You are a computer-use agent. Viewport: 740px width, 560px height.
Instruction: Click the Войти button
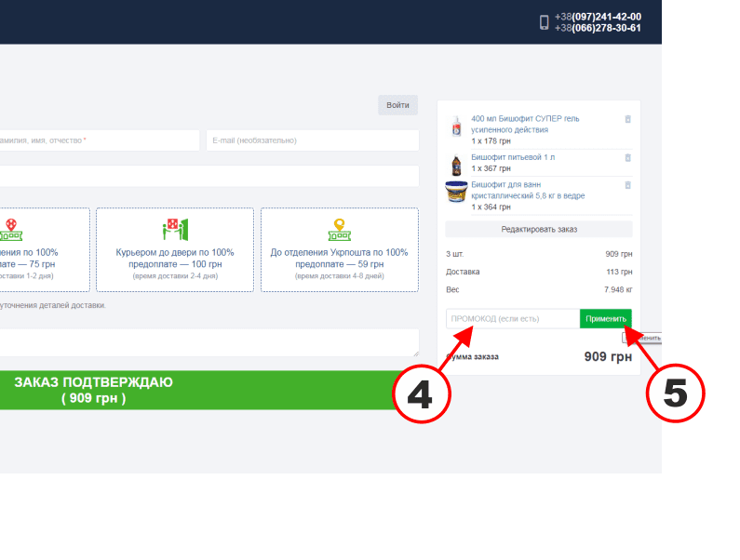(397, 105)
